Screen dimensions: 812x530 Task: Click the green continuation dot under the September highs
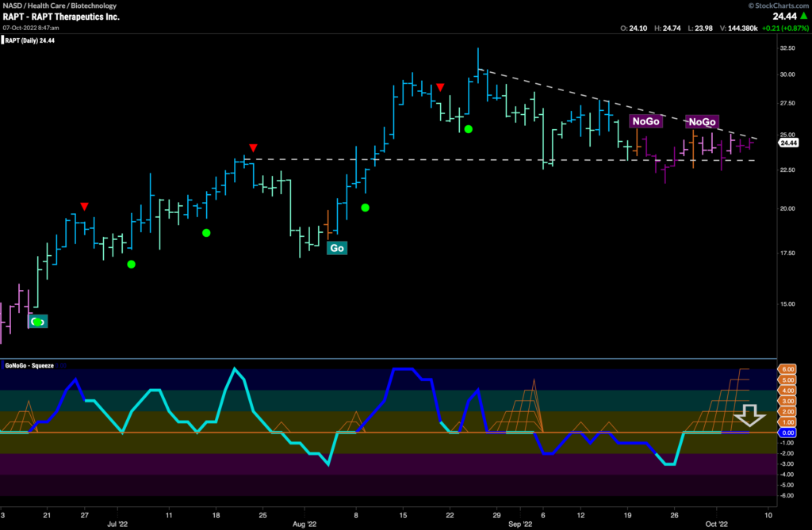point(467,128)
